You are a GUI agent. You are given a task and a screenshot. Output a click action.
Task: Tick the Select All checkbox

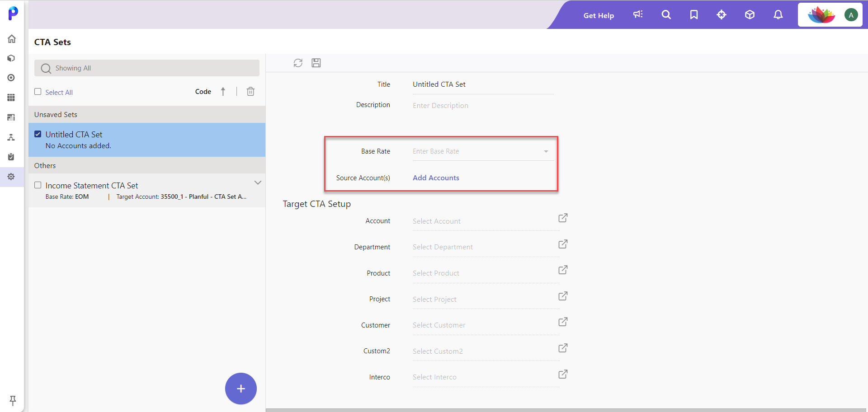click(x=38, y=92)
